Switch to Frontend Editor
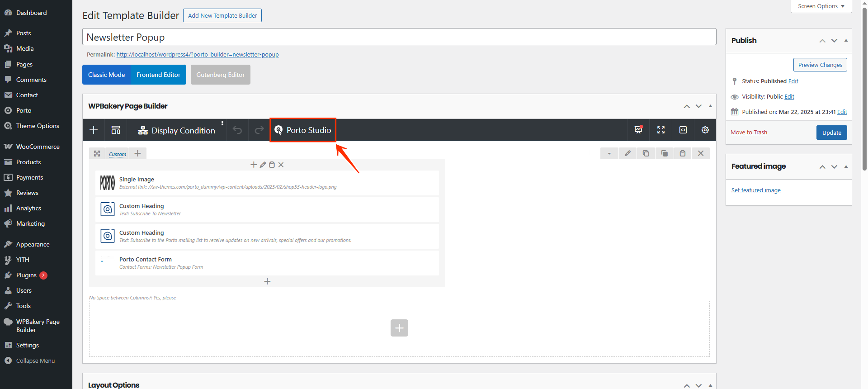 [159, 75]
